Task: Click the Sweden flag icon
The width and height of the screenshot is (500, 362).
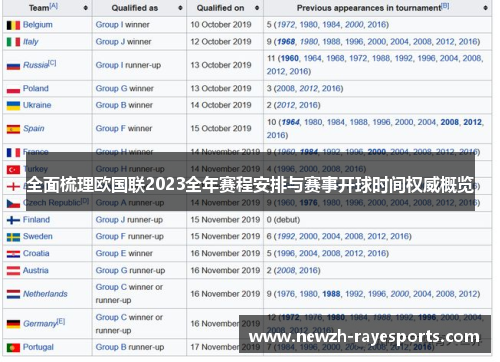Action: click(13, 237)
